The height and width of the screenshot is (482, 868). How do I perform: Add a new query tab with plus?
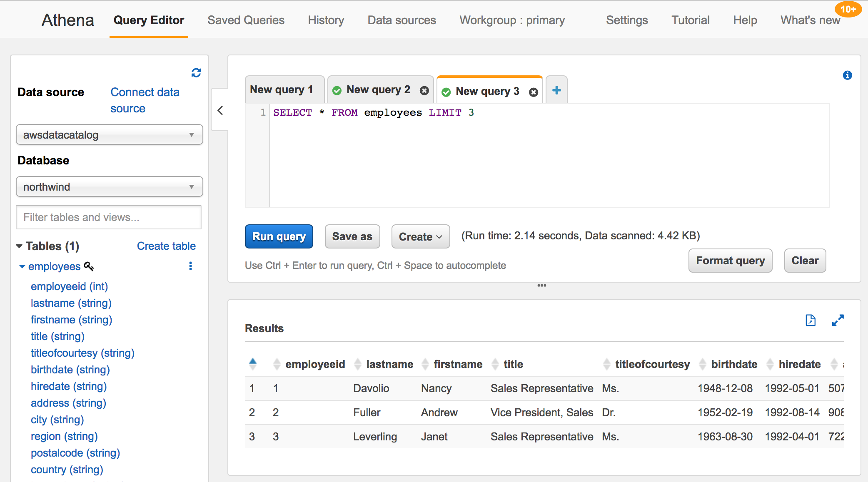click(x=556, y=90)
